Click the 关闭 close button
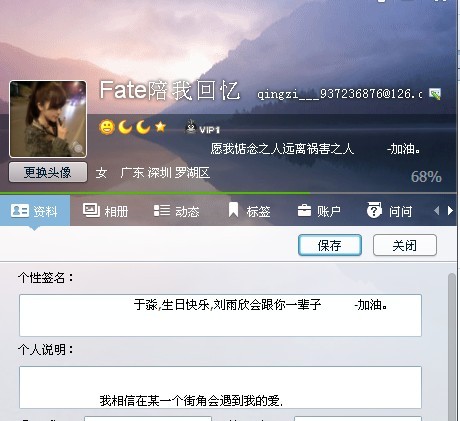The width and height of the screenshot is (460, 421). pos(405,245)
